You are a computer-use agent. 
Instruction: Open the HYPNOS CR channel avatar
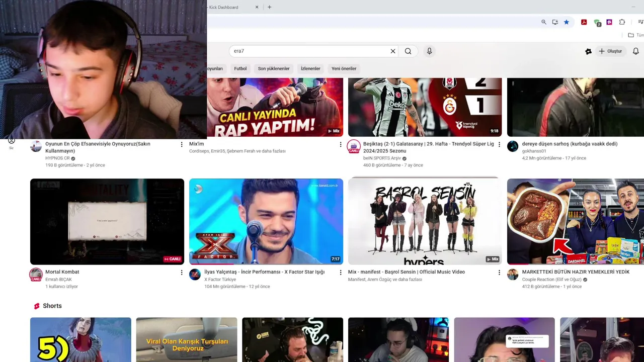pos(36,146)
